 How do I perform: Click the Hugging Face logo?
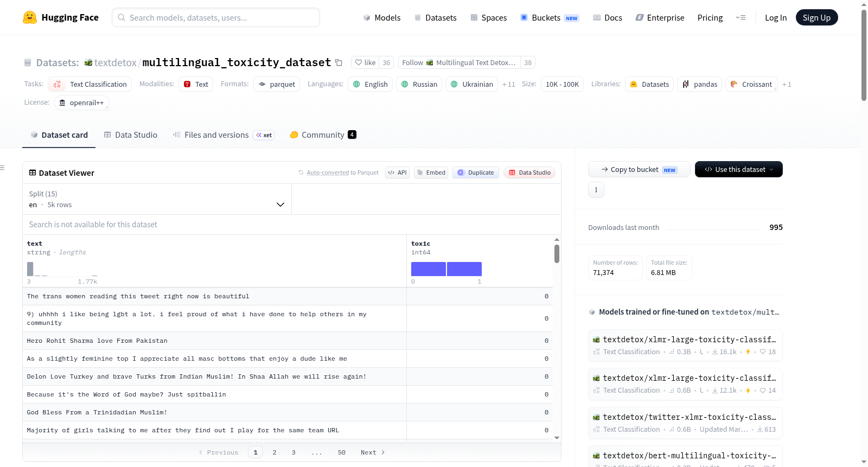tap(61, 17)
